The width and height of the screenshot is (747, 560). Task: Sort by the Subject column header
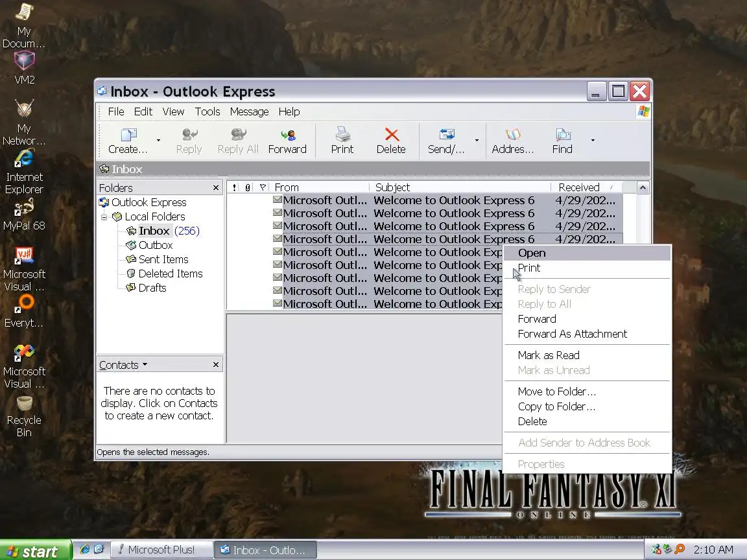pos(460,187)
